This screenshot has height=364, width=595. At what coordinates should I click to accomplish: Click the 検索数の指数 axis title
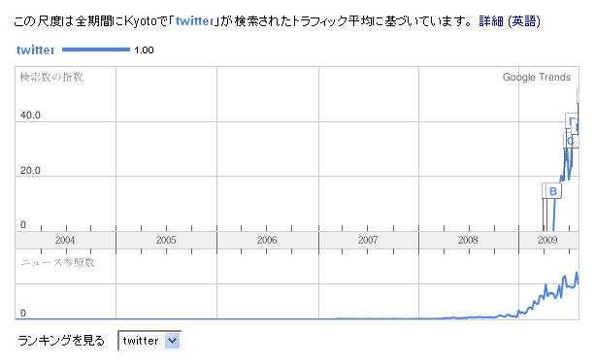click(51, 77)
